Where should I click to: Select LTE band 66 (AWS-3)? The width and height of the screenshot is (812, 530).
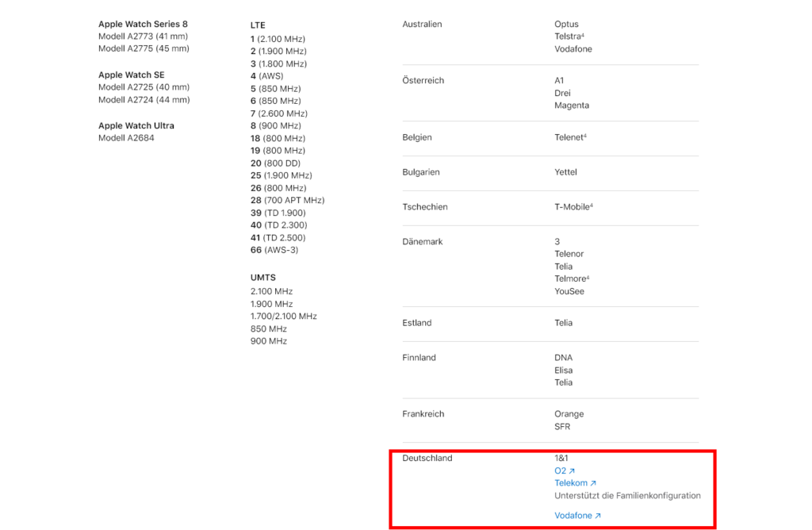274,250
